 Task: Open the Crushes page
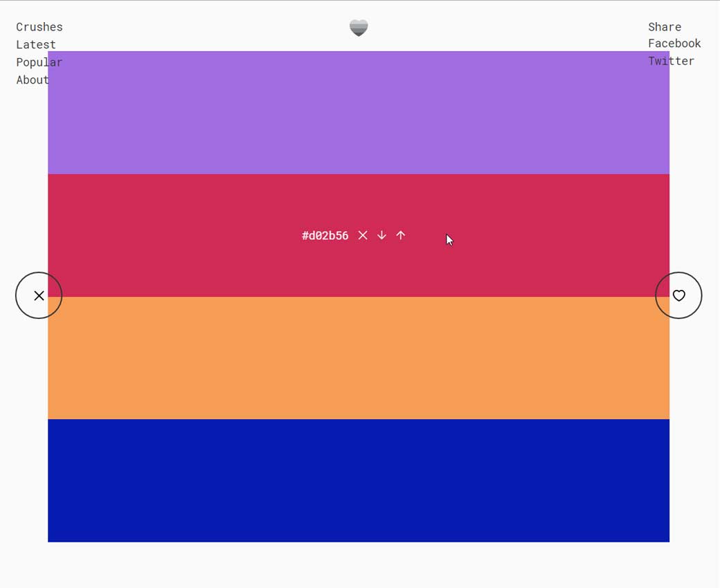tap(39, 27)
